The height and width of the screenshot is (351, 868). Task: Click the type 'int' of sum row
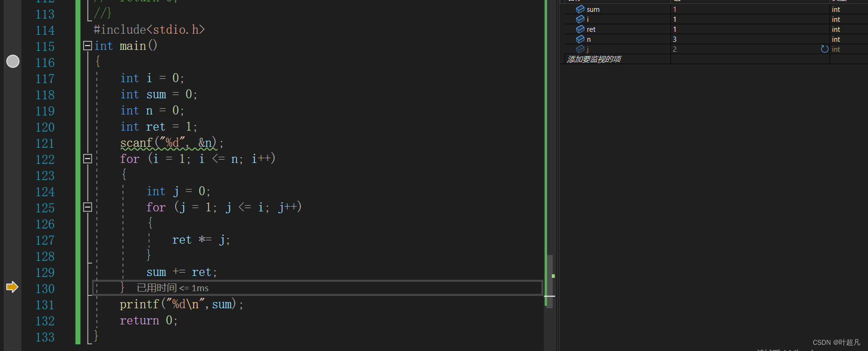coord(836,9)
